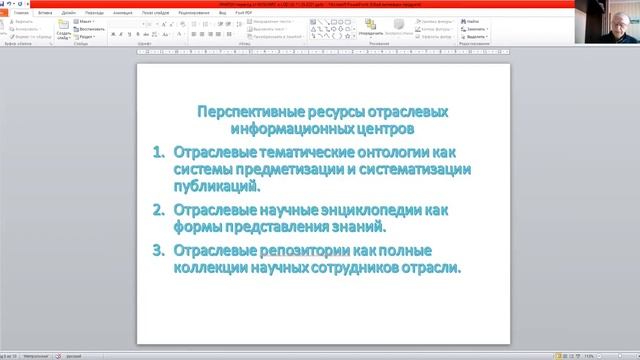Screen dimensions: 640x360
Task: Click the spell check icon in status bar
Action: click(x=58, y=356)
